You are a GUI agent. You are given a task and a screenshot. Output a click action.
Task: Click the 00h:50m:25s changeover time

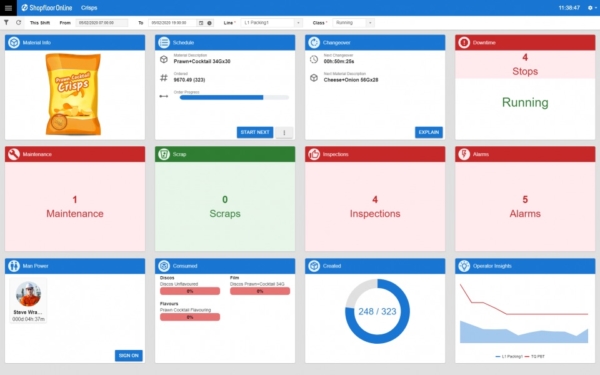point(339,61)
